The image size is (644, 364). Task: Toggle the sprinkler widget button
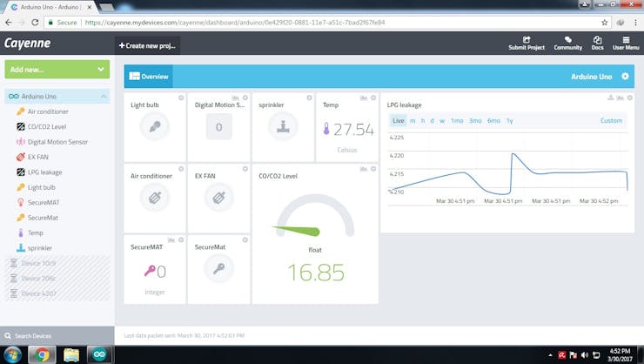pyautogui.click(x=283, y=126)
